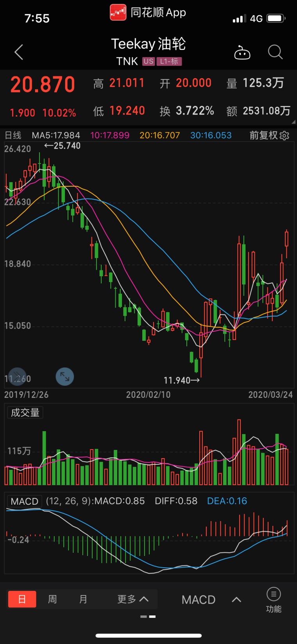Tap the 18.840 price axis label
This screenshot has height=644, width=297.
click(x=18, y=264)
